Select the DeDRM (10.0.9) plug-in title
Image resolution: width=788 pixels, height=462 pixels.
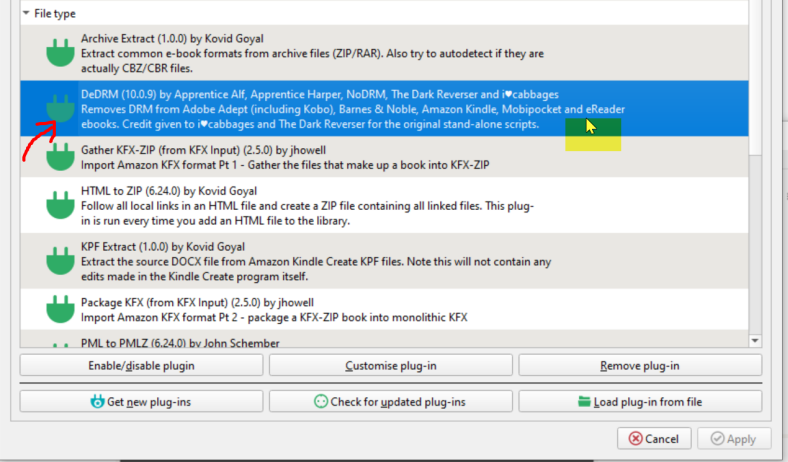320,95
